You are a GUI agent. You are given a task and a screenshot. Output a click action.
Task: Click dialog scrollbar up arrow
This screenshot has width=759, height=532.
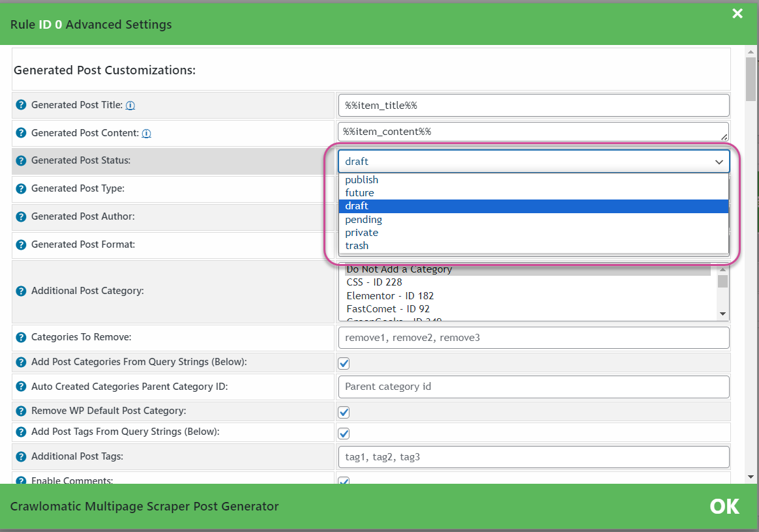click(751, 52)
